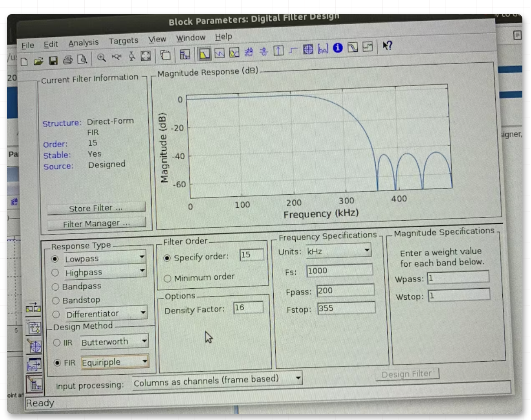Viewport: 531px width, 420px height.
Task: Show the Magnitude Response Estimate plot
Action: 353,47
